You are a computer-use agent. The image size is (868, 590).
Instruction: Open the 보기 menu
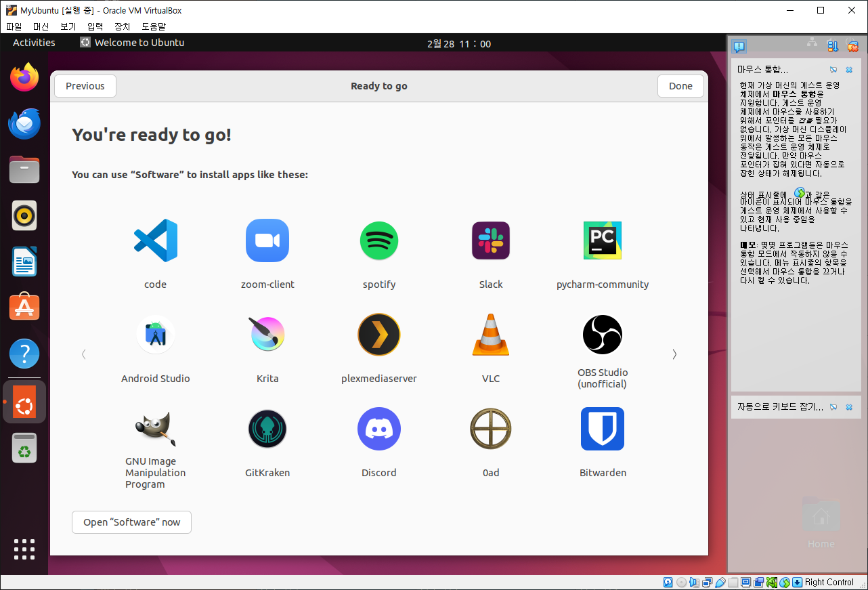point(68,26)
